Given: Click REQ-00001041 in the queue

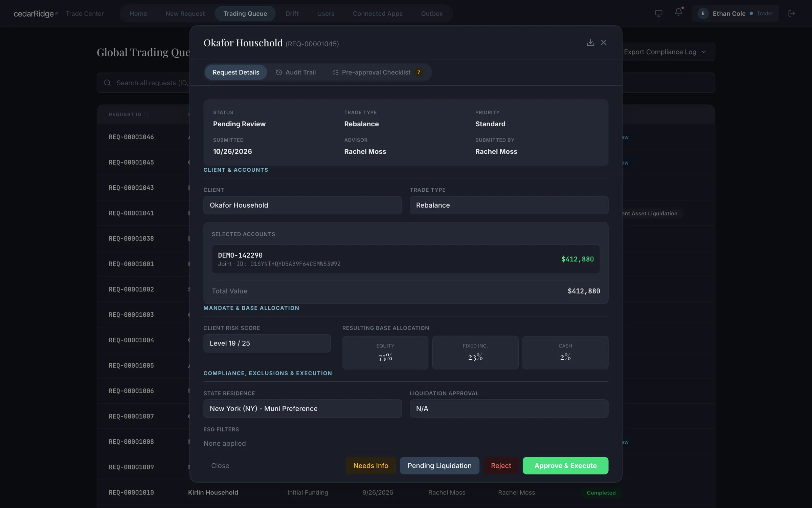Looking at the screenshot, I should (131, 213).
